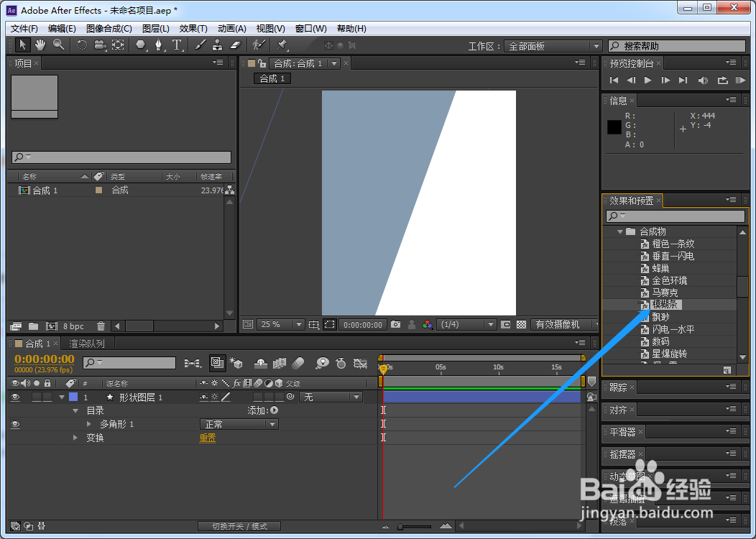Select the Type text tool
The image size is (756, 539).
(x=177, y=45)
